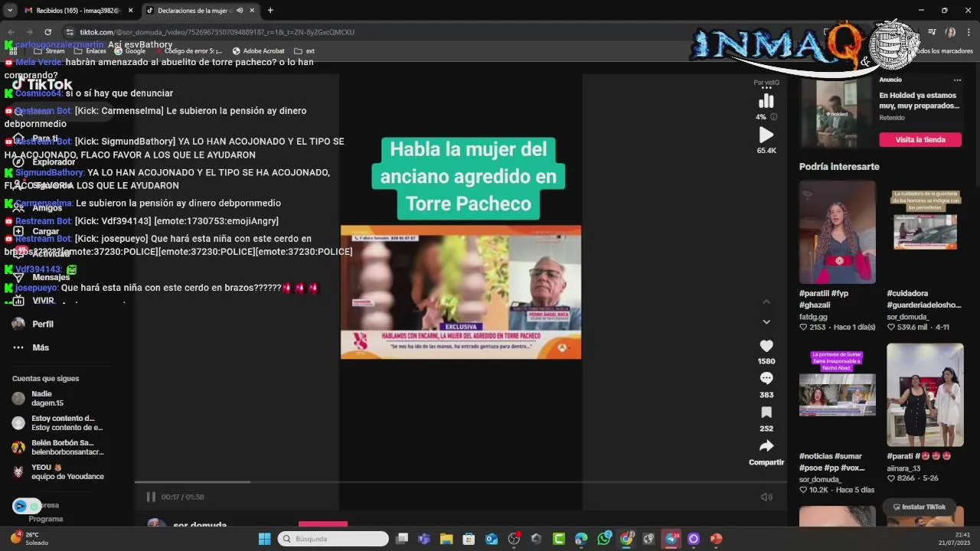Open the ext bookmarks folder
This screenshot has height=551, width=980.
point(304,51)
